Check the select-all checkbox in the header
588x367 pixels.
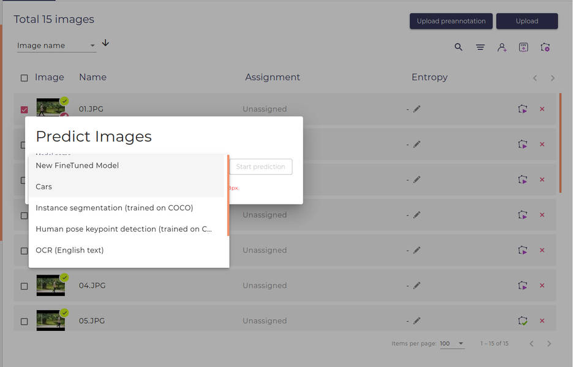(x=23, y=77)
